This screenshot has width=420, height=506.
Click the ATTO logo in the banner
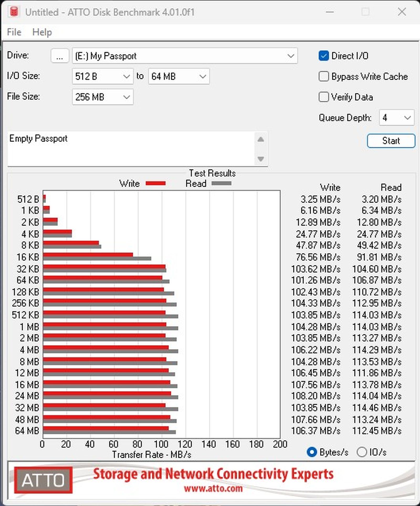[x=43, y=480]
